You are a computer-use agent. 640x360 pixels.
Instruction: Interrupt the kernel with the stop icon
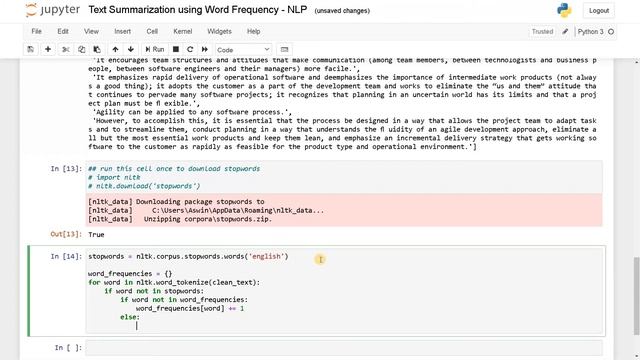tap(176, 49)
